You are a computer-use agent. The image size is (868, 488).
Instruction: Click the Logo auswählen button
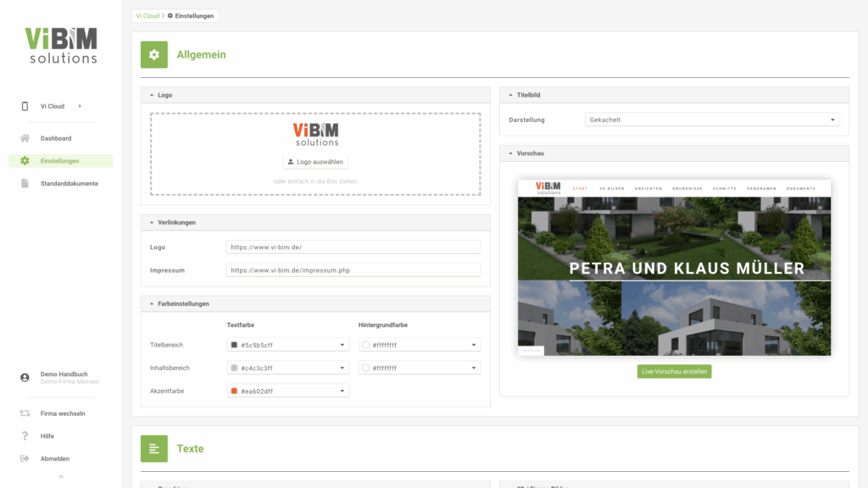point(315,162)
